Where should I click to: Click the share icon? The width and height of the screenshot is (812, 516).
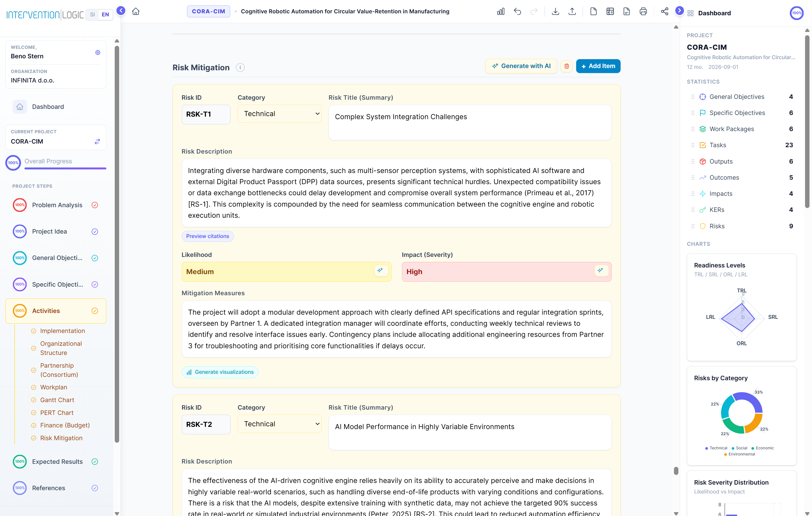tap(665, 11)
